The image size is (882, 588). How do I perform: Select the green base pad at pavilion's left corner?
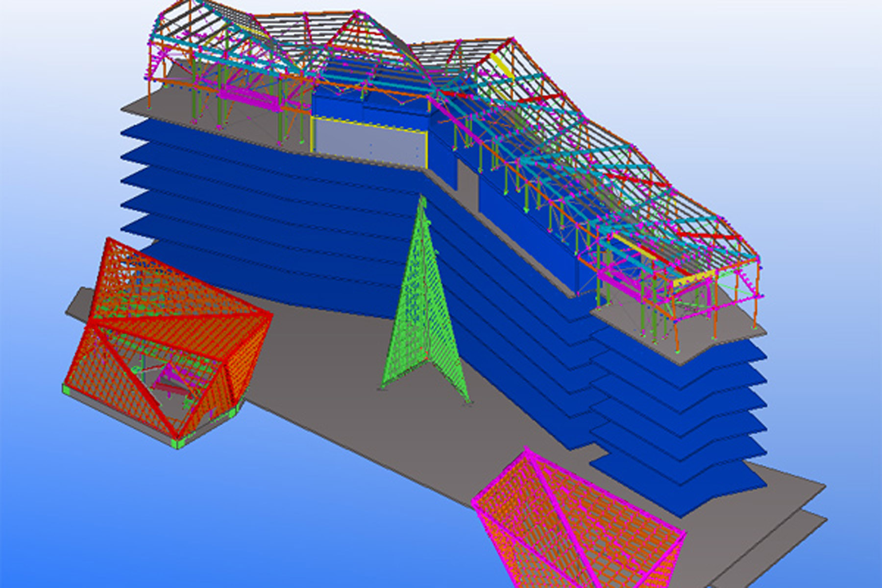[x=67, y=389]
